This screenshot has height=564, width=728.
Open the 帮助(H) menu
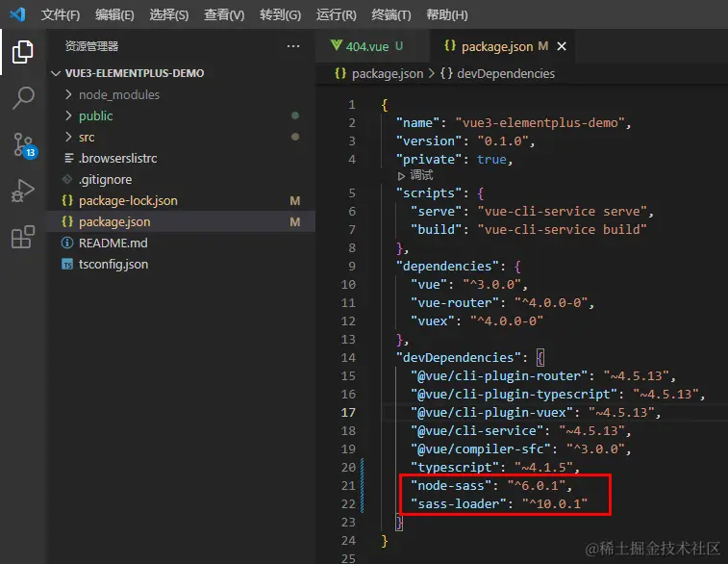coord(447,14)
